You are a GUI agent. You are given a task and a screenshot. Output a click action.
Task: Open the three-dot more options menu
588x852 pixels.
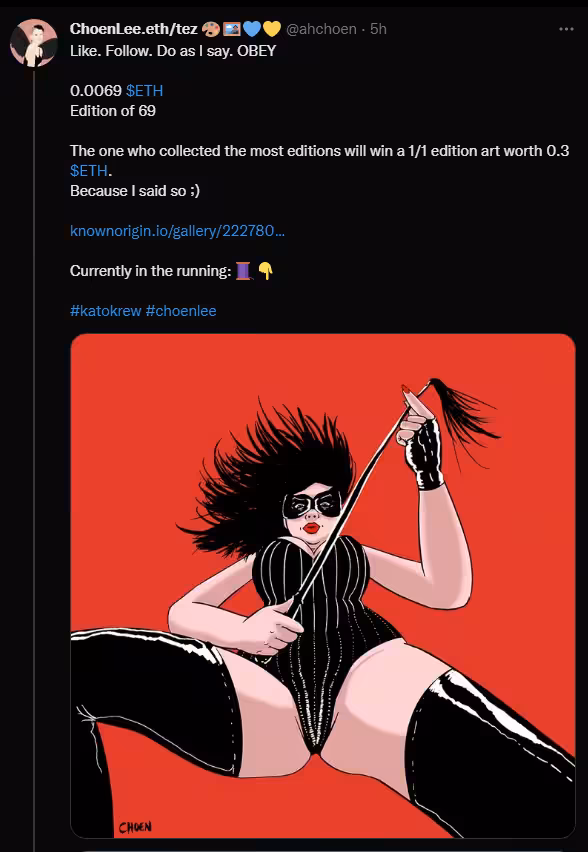click(566, 29)
